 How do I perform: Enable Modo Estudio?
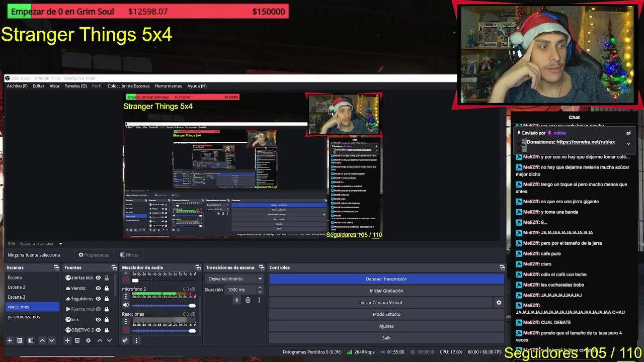pos(386,314)
